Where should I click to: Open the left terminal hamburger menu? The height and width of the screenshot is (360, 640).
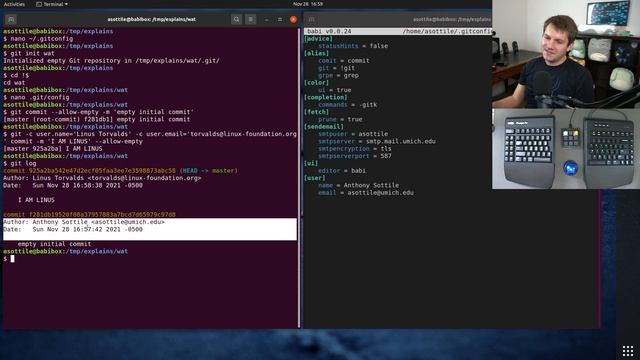click(251, 19)
